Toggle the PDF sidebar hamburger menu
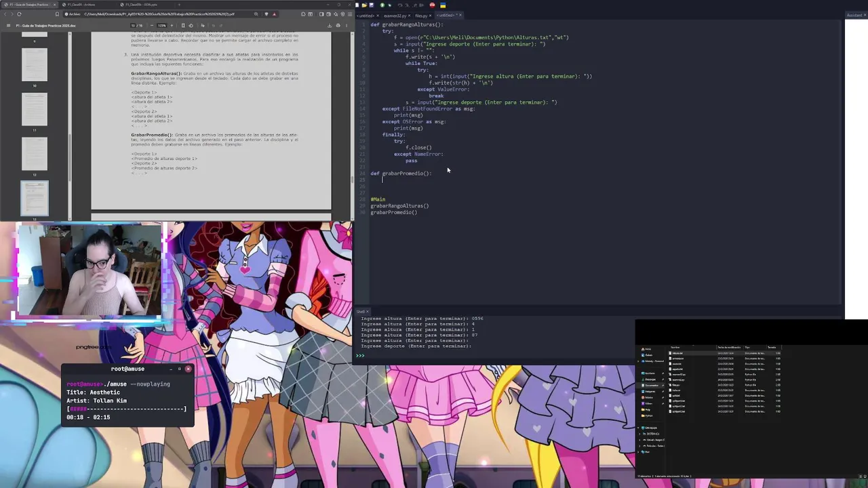 (x=8, y=26)
